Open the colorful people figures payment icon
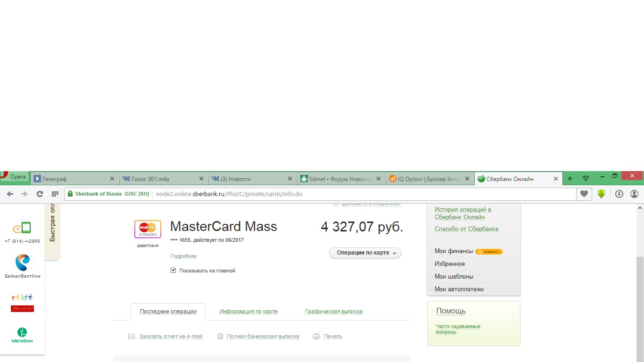The image size is (644, 362). [x=22, y=303]
